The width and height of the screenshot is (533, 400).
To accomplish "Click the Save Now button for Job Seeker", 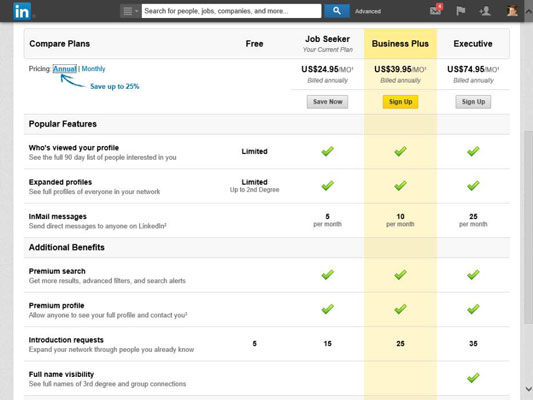I will click(x=327, y=102).
